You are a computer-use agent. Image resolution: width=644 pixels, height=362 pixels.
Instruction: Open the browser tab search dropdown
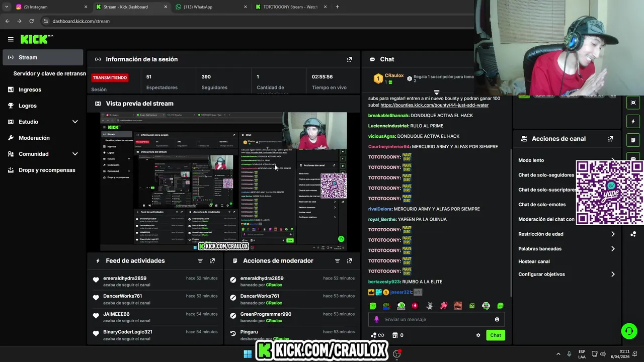click(7, 7)
